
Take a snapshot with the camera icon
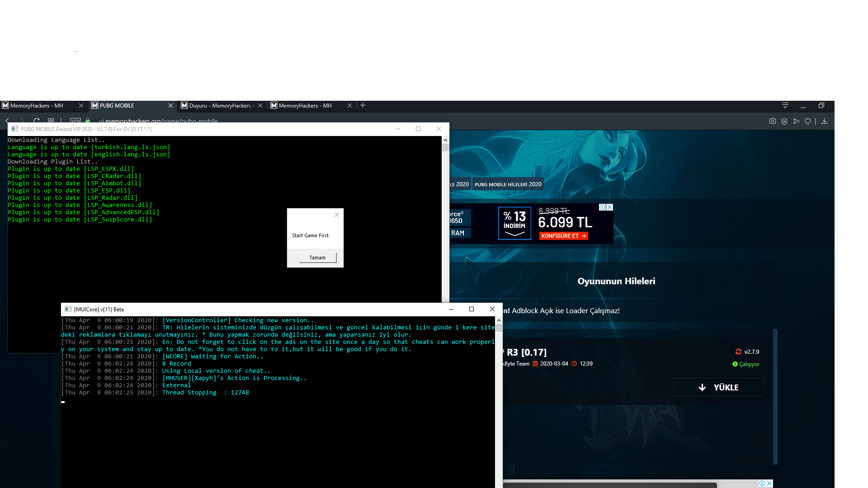[773, 121]
